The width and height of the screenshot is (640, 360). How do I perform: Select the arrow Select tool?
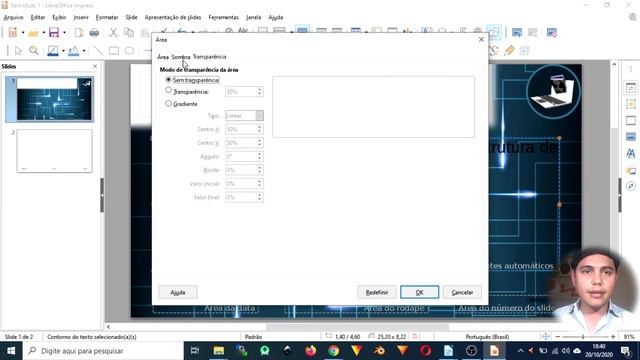click(x=18, y=51)
